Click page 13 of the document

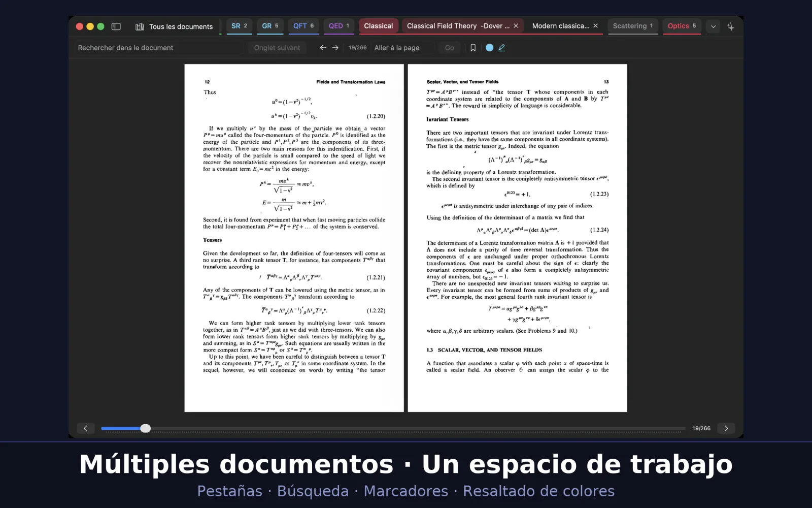(x=518, y=238)
